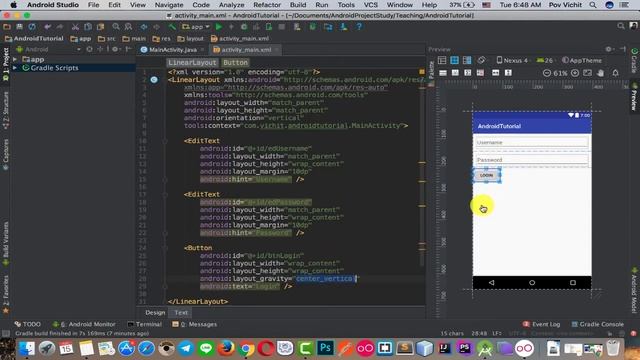The height and width of the screenshot is (360, 640).
Task: Click the Cut scissors icon
Action: (75, 27)
